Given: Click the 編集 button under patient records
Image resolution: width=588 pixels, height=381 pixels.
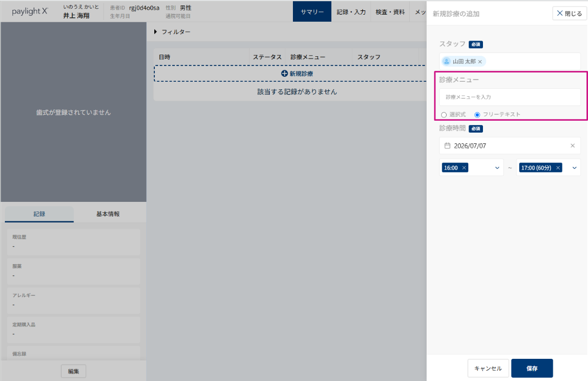Looking at the screenshot, I should (x=74, y=371).
